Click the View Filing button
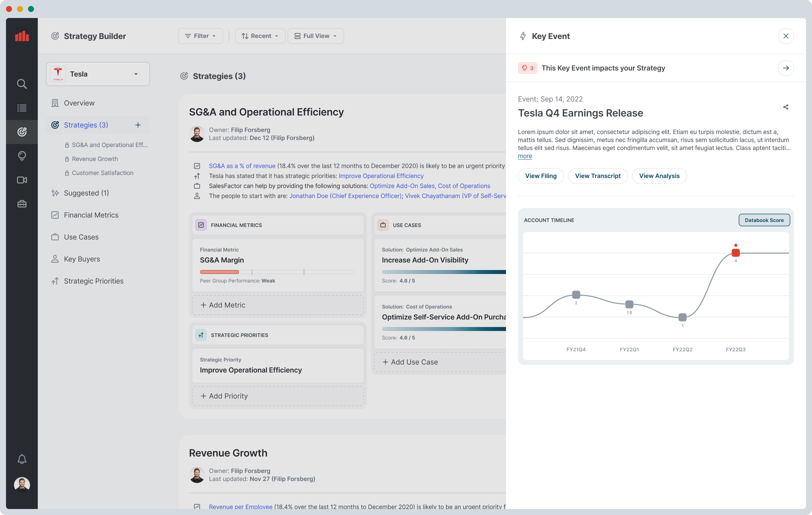This screenshot has height=515, width=812. [541, 176]
